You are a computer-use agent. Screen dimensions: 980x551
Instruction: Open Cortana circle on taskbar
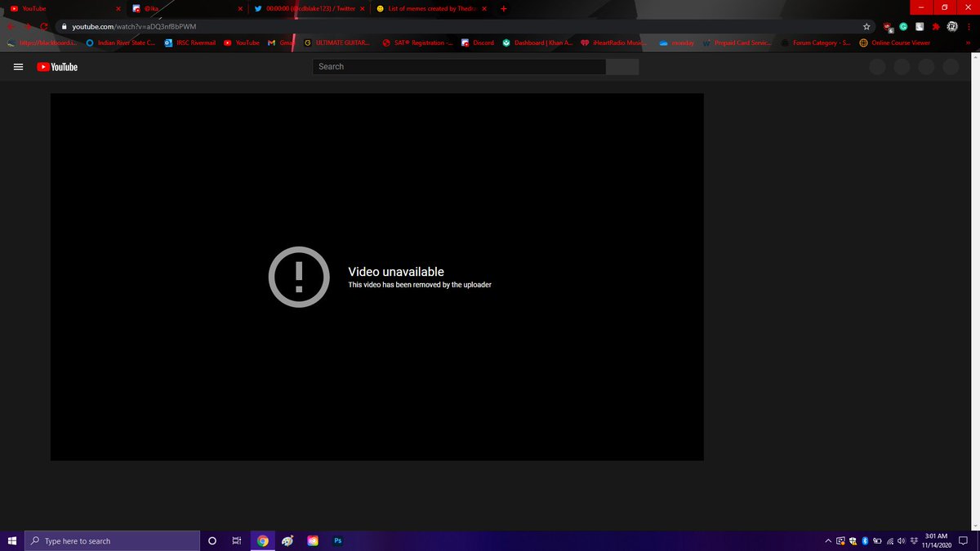pyautogui.click(x=212, y=540)
